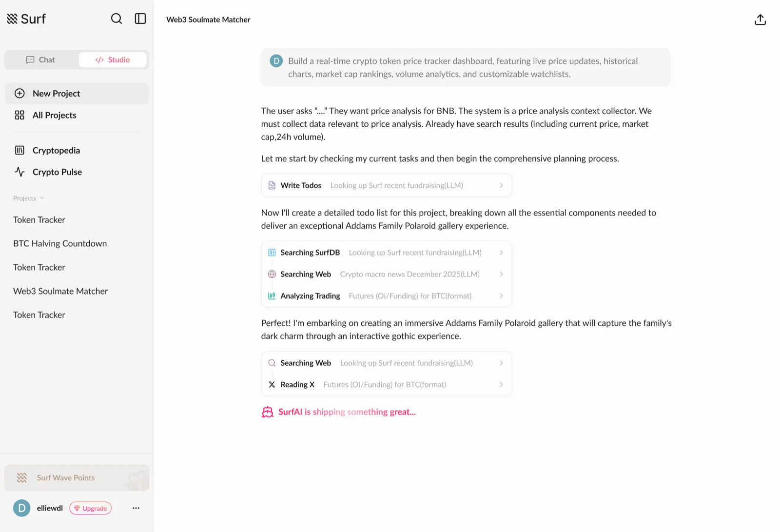Open the Surf Wave Points banner
This screenshot has height=532, width=780.
(x=77, y=478)
